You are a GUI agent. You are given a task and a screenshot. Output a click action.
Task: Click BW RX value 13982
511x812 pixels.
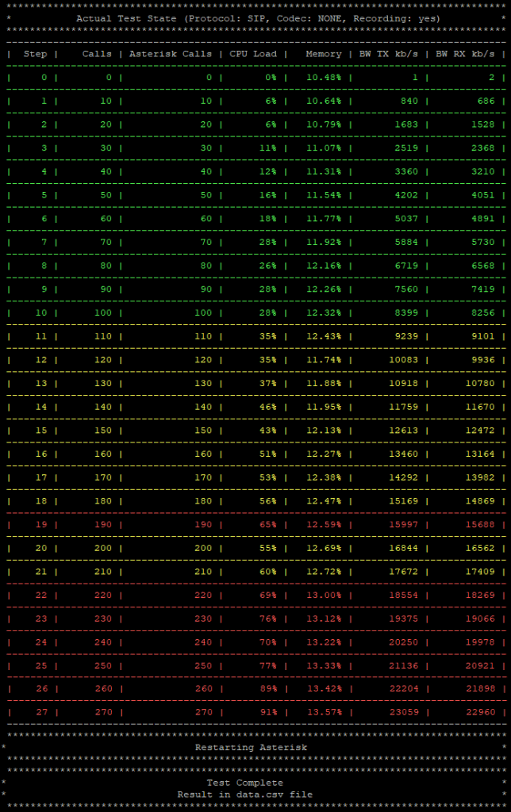[480, 478]
